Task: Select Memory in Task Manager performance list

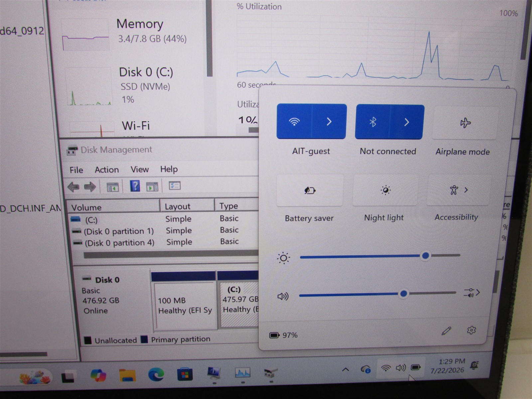Action: click(133, 34)
